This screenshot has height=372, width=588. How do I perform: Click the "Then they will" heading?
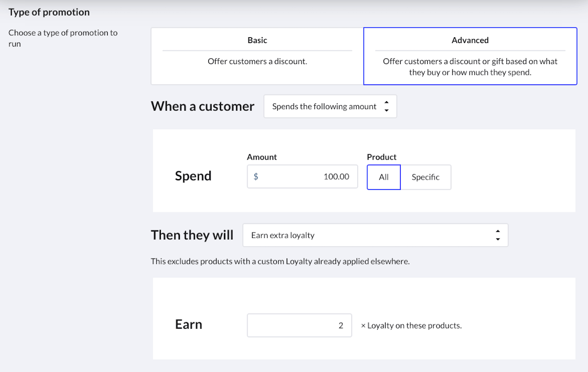tap(192, 235)
